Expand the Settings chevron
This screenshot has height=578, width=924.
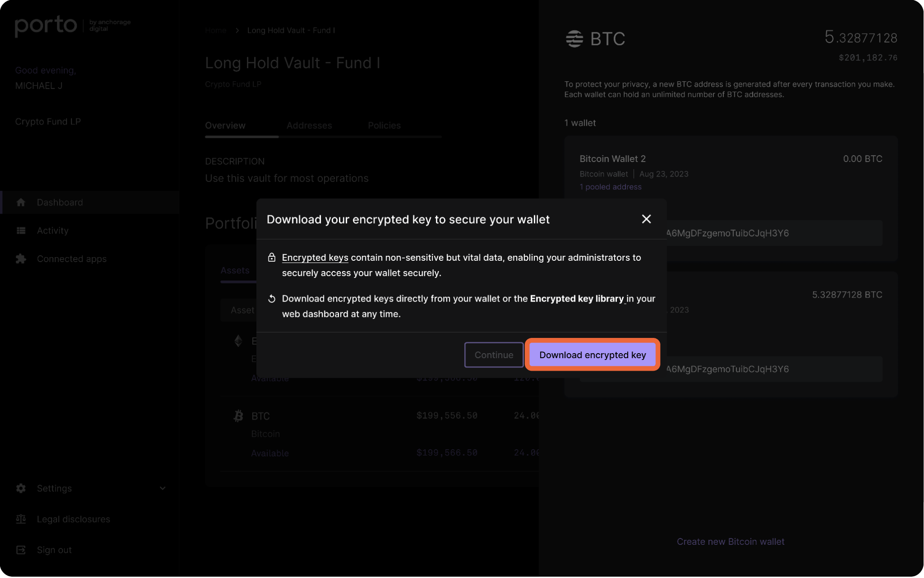163,489
